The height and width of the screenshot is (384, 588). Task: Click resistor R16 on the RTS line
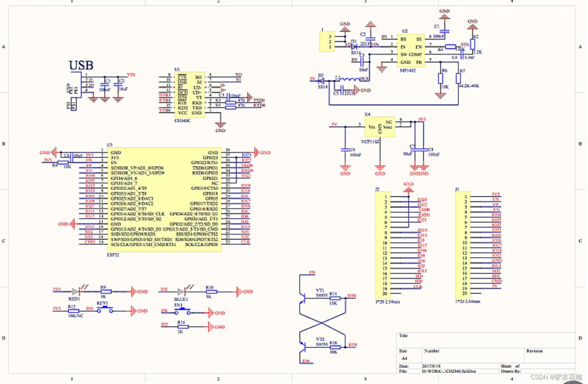tap(334, 347)
